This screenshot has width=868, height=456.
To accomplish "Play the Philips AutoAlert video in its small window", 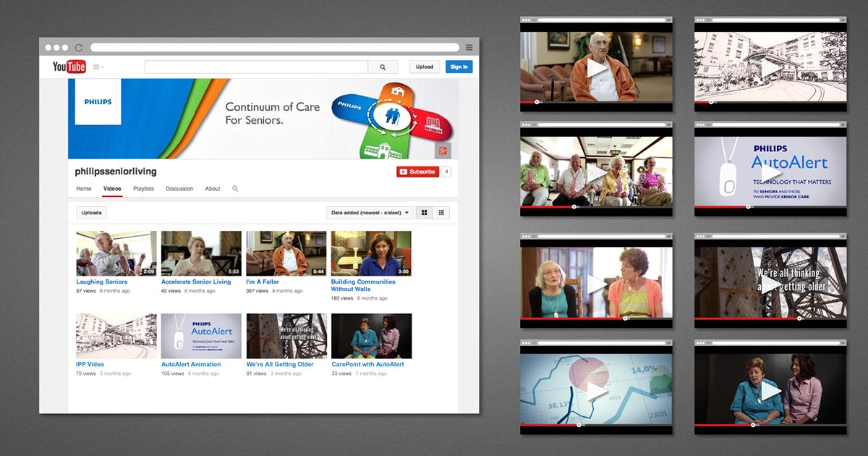I will pyautogui.click(x=770, y=174).
